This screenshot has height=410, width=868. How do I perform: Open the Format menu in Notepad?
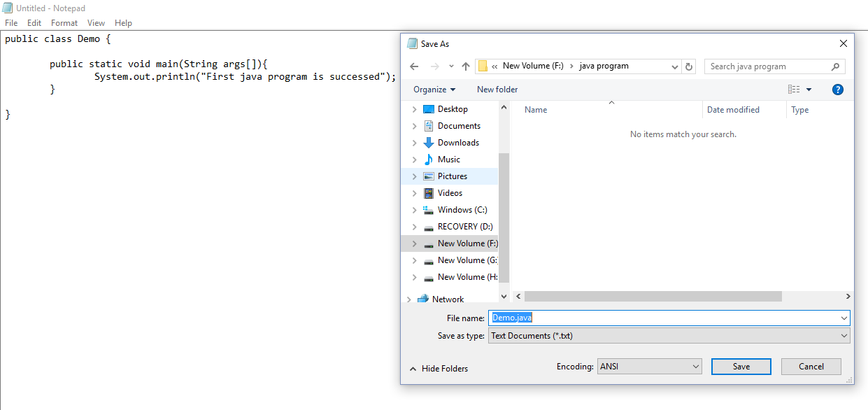click(64, 22)
